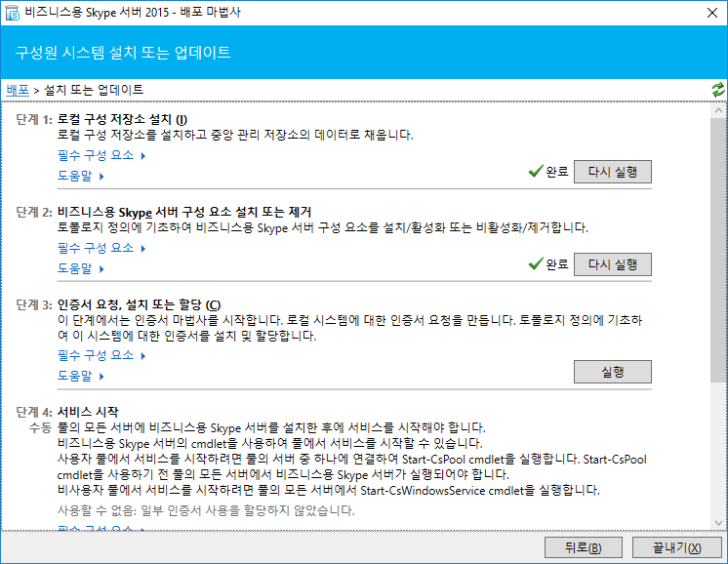Expand 필수 구성 요소 under step 1
The height and width of the screenshot is (564, 728).
[101, 155]
